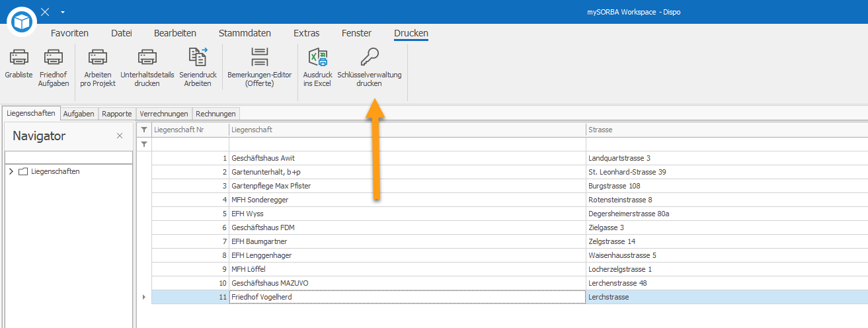868x328 pixels.
Task: Click Zielgasse 3 cell
Action: (x=727, y=227)
